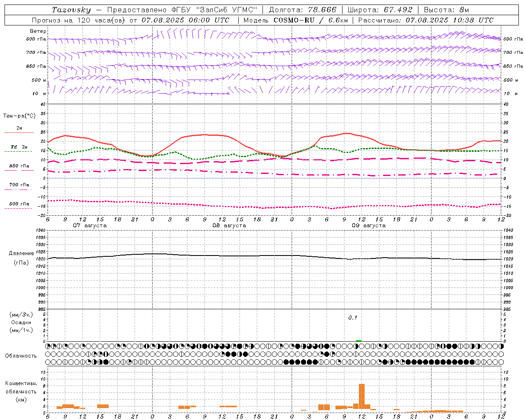The height and width of the screenshot is (420, 525).
Task: Click the 'Высота: 8м' header field
Action: point(446,10)
